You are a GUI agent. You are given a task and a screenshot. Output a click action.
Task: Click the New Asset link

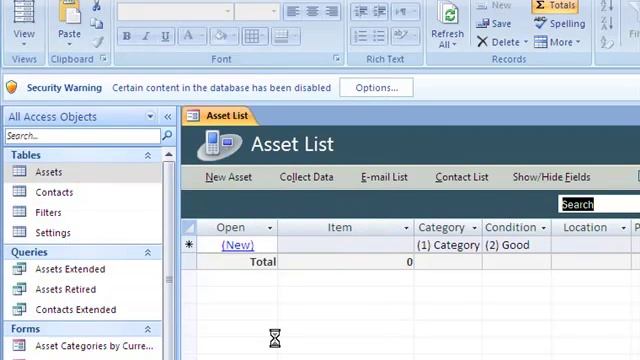[x=229, y=177]
